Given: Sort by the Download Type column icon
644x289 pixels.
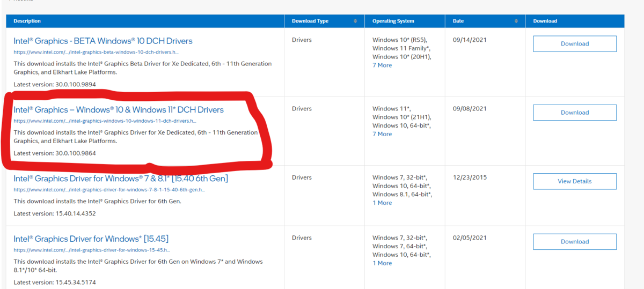Looking at the screenshot, I should 355,21.
